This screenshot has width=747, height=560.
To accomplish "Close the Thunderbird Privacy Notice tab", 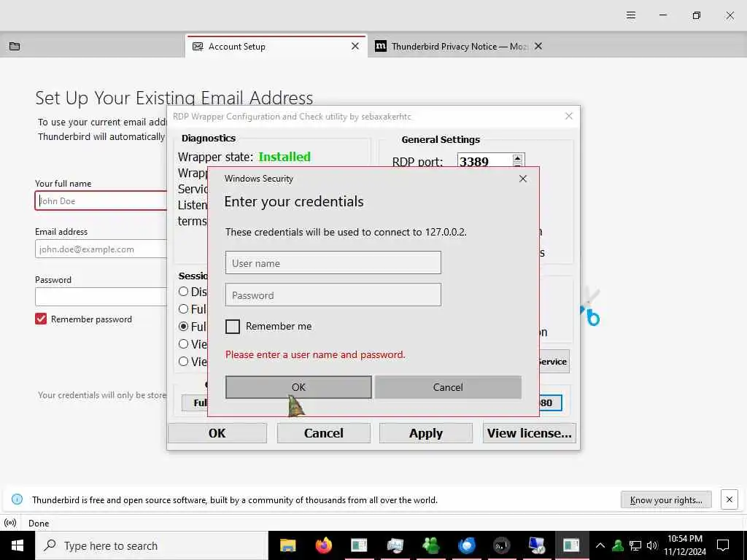I will pos(538,46).
